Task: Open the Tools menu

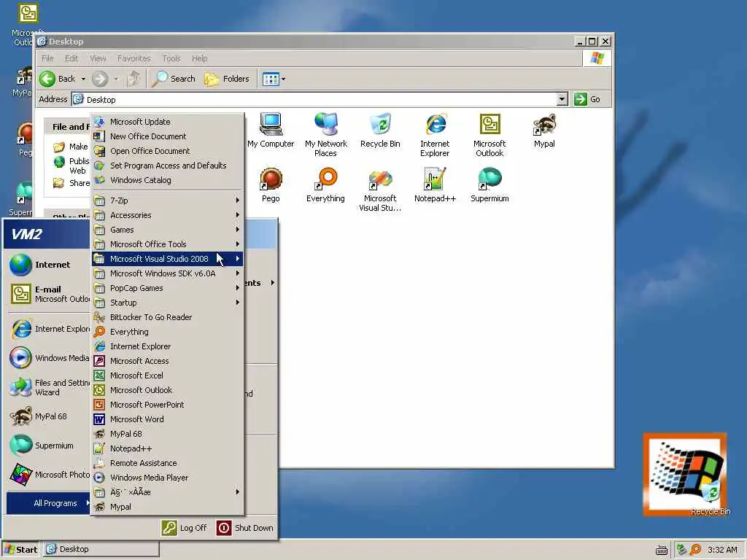Action: 171,58
